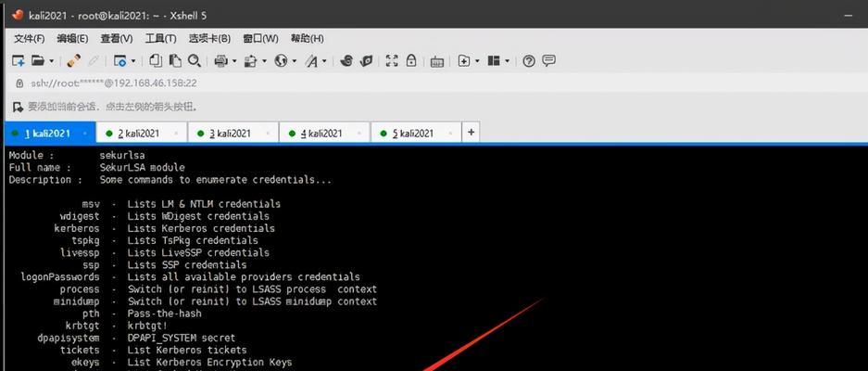The height and width of the screenshot is (371, 868).
Task: Click the 'Module : sekurlsa' line
Action: tap(77, 155)
